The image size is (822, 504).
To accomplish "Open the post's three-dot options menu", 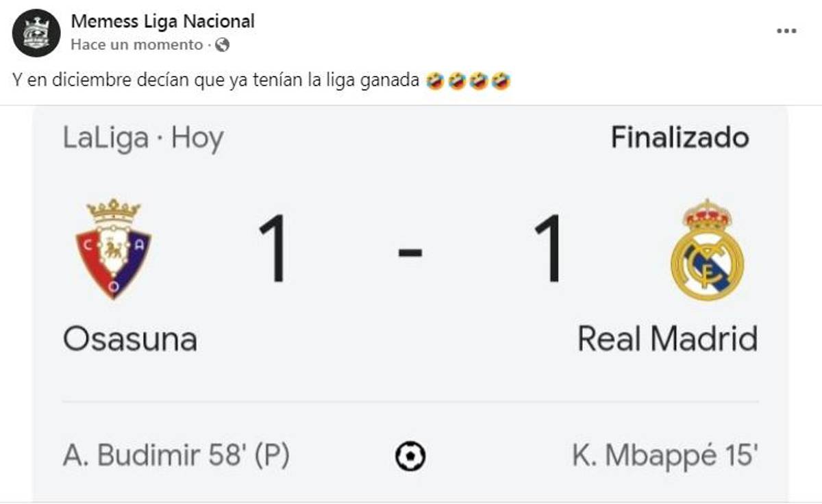I will (x=786, y=31).
